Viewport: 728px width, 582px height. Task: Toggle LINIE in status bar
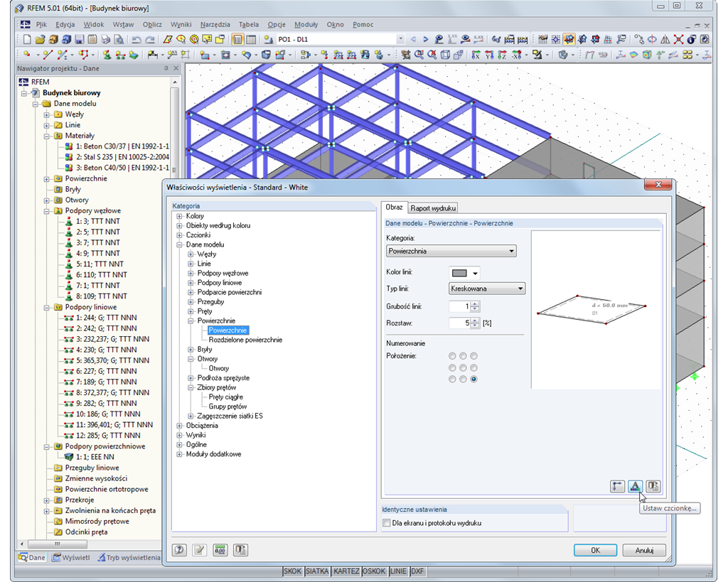pos(398,571)
